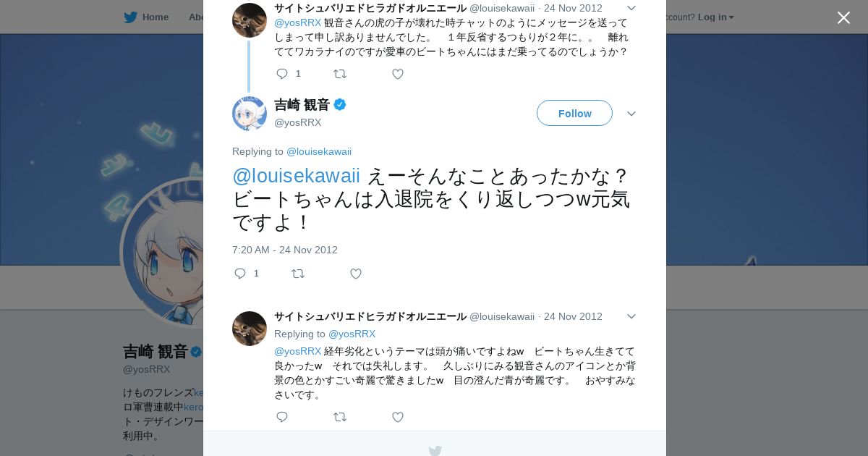Image resolution: width=868 pixels, height=456 pixels.
Task: Expand more options on bottom reply tweet
Action: [631, 316]
